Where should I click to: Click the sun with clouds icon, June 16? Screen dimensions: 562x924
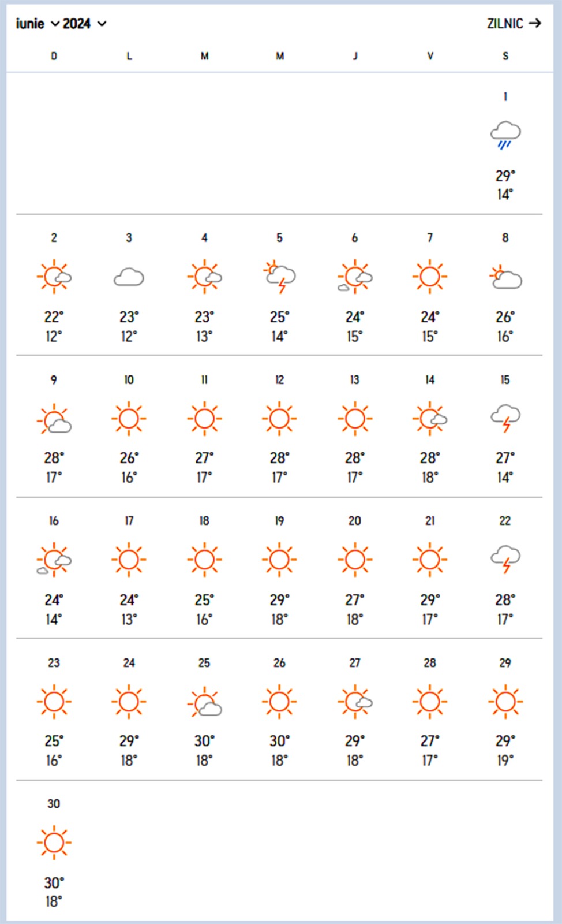[54, 560]
